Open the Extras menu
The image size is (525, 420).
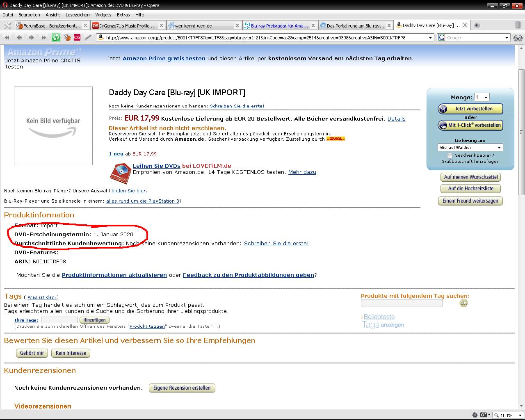pyautogui.click(x=123, y=15)
